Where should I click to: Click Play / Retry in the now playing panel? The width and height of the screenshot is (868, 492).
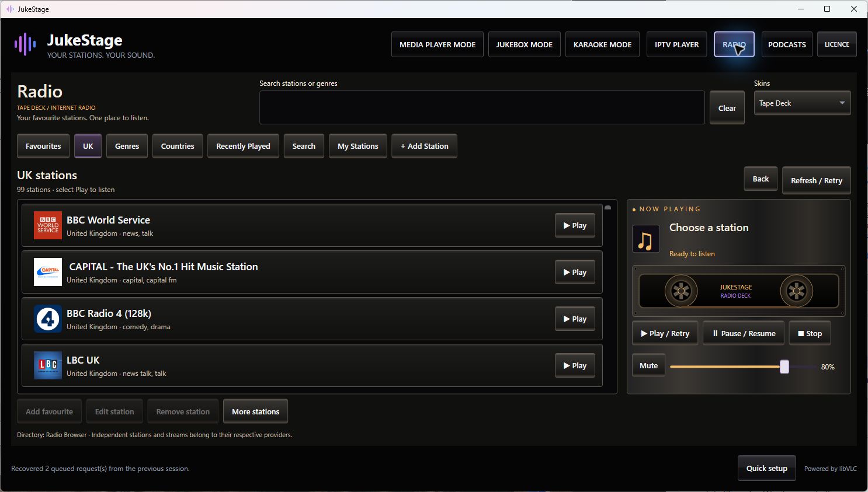coord(665,333)
